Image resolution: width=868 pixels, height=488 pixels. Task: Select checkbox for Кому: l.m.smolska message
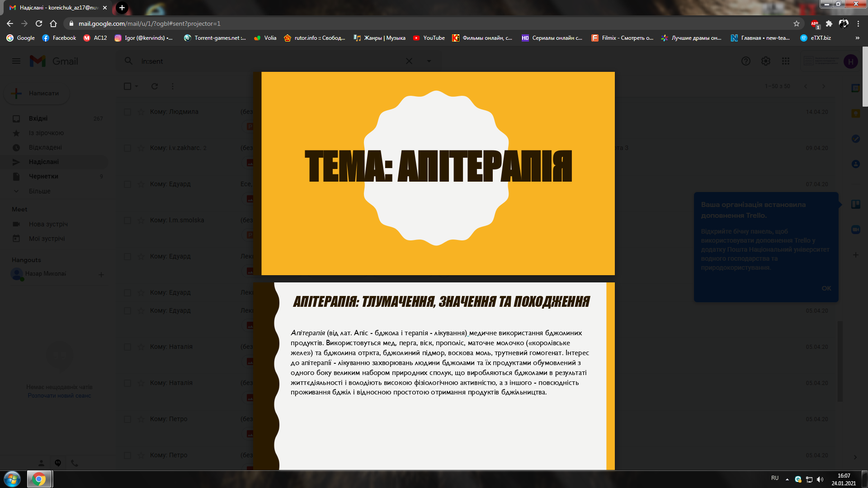tap(127, 221)
